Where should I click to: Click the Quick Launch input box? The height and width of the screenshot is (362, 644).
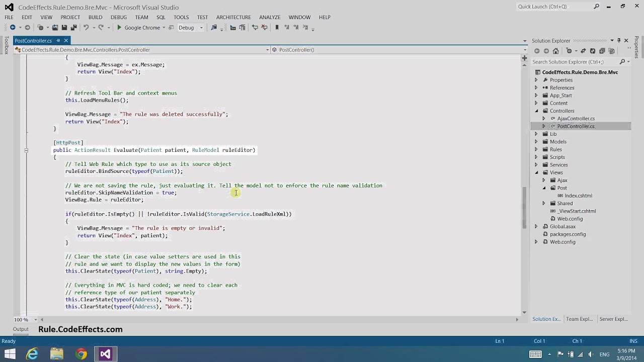553,7
